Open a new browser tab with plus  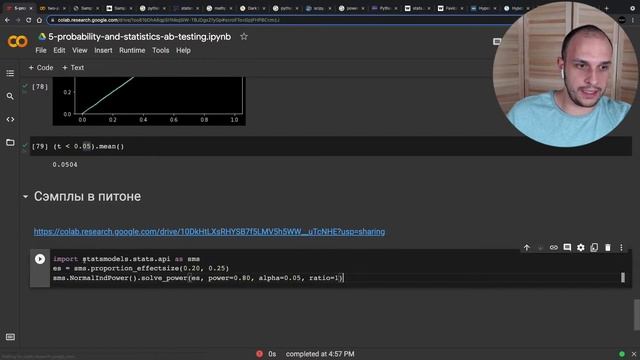[606, 8]
